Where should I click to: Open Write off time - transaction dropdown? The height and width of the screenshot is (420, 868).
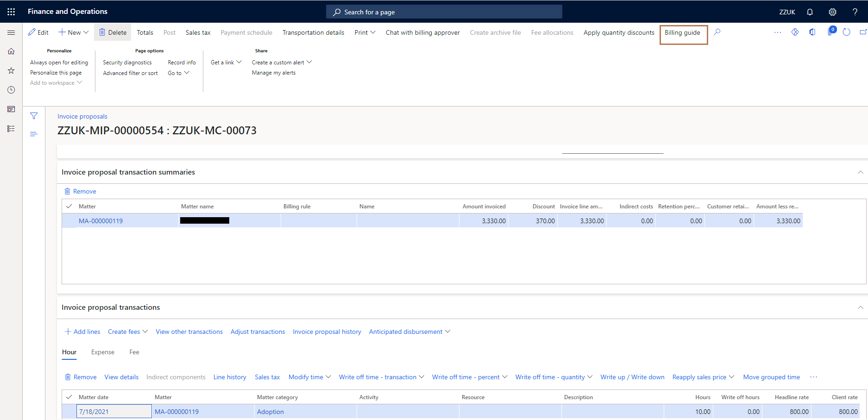click(x=381, y=377)
